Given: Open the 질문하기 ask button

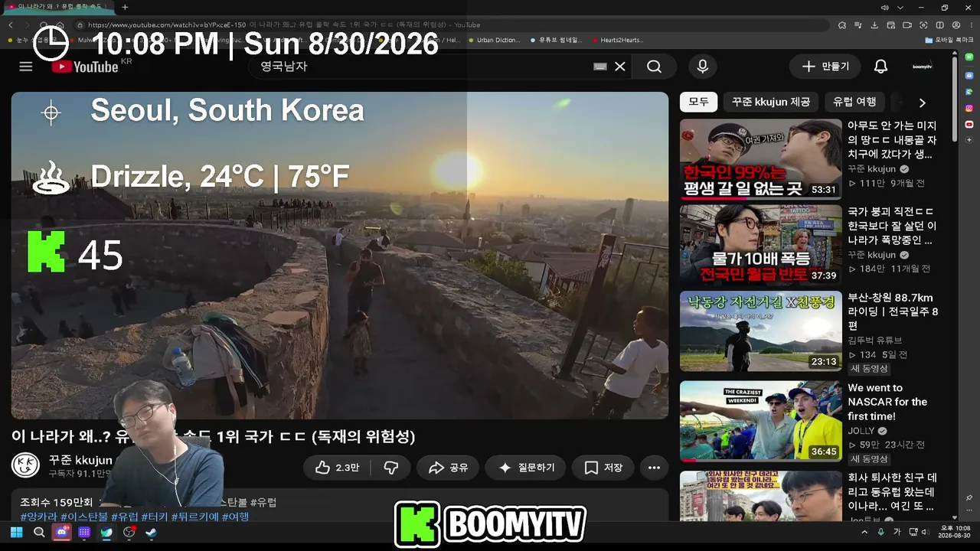Looking at the screenshot, I should tap(526, 468).
